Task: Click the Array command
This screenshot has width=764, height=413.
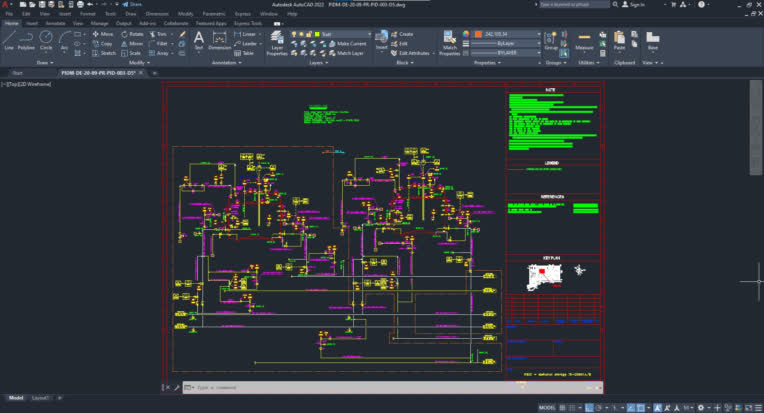Action: click(158, 53)
